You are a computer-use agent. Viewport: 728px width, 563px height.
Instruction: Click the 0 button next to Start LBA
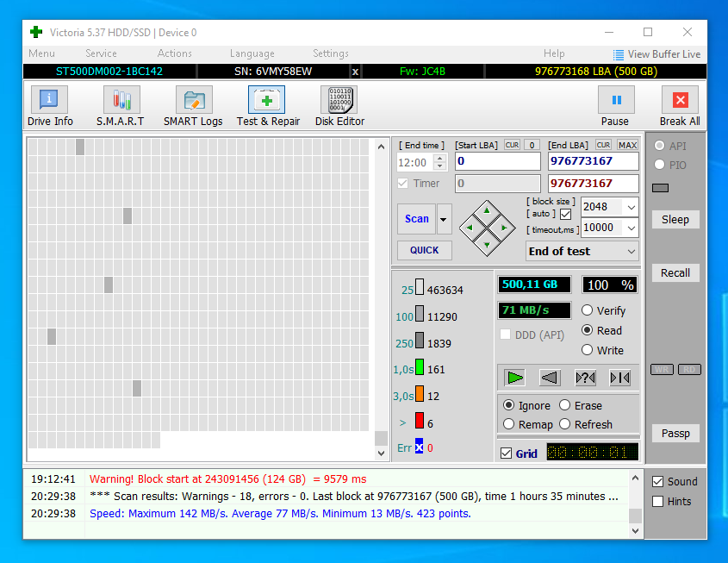(532, 145)
